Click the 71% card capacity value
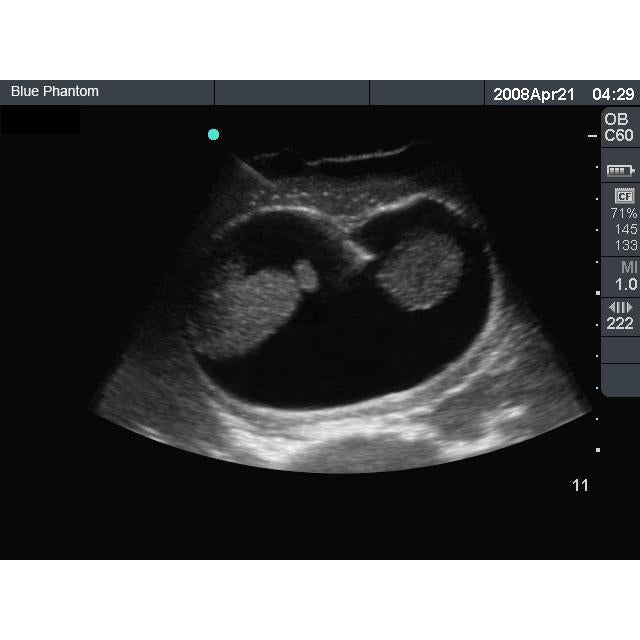Image resolution: width=640 pixels, height=640 pixels. pos(623,213)
